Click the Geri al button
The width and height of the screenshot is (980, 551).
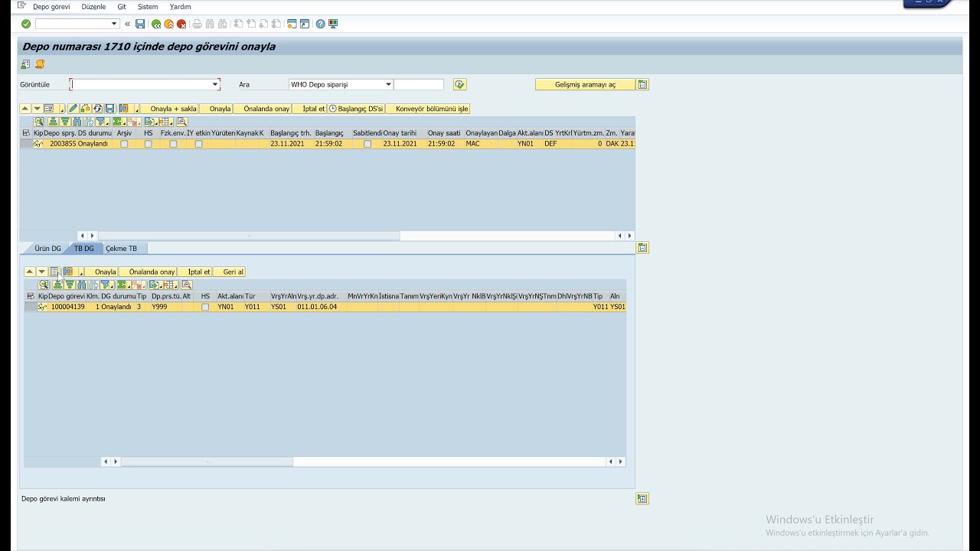[229, 272]
